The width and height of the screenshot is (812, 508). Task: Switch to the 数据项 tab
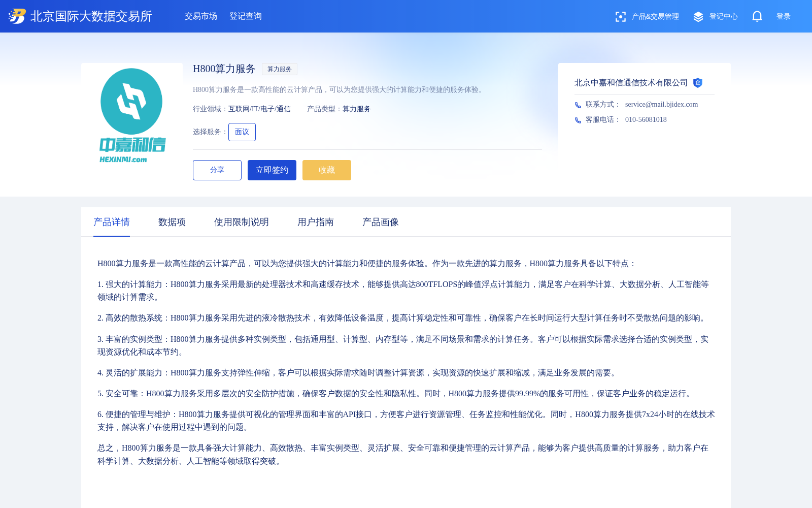(x=172, y=222)
